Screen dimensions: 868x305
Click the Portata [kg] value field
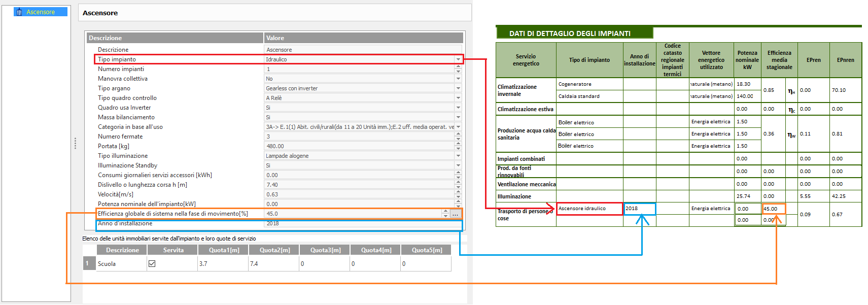(355, 146)
